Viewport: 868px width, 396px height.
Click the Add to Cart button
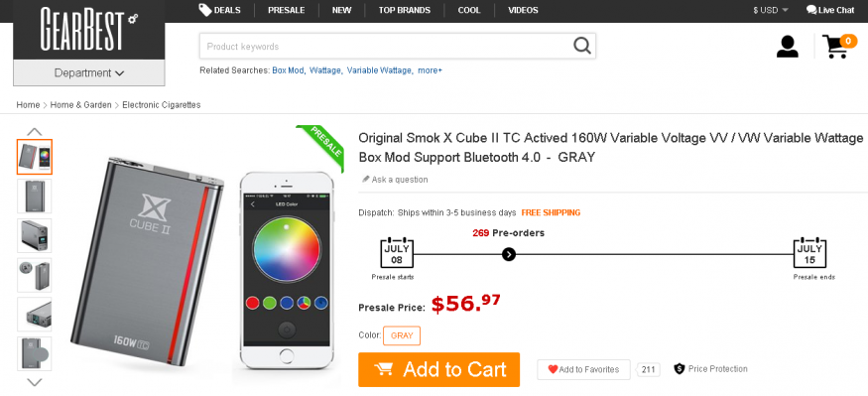[x=439, y=369]
